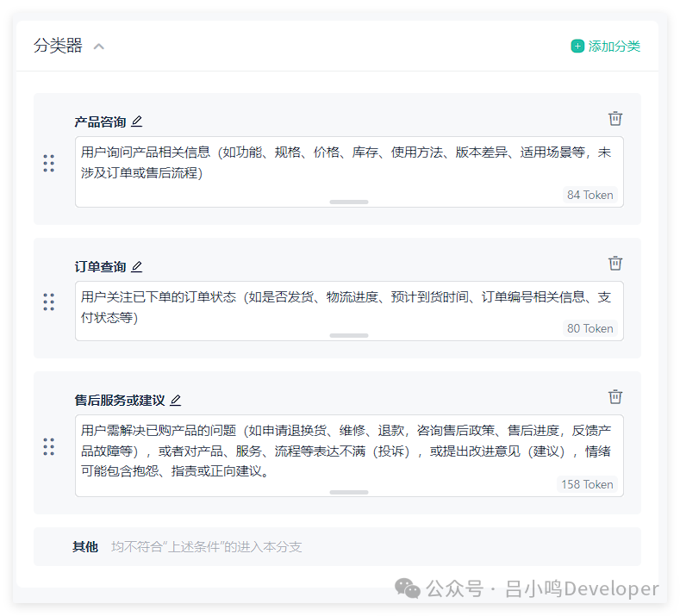Image resolution: width=680 pixels, height=616 pixels.
Task: Click the resize bar of 售后服务或建议 textbox
Action: tap(349, 493)
